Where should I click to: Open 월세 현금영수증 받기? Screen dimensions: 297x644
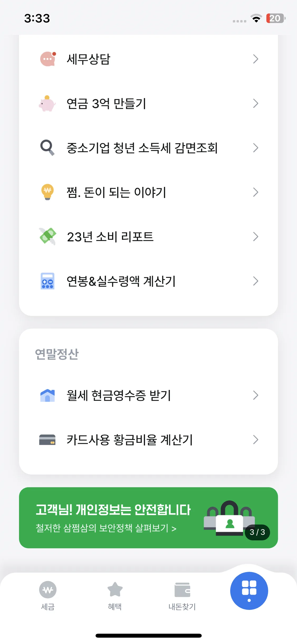tap(148, 395)
